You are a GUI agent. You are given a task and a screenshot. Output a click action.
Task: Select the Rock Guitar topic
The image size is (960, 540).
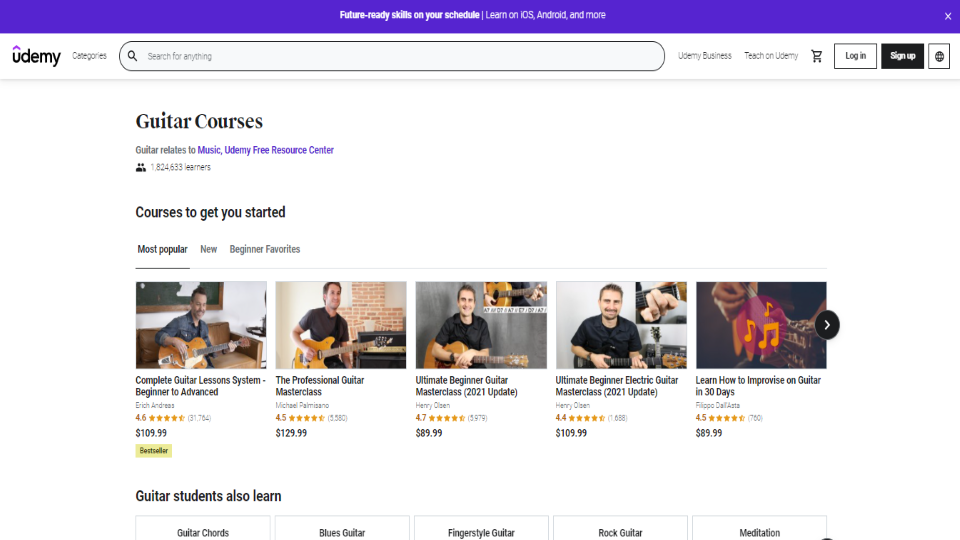coord(620,528)
